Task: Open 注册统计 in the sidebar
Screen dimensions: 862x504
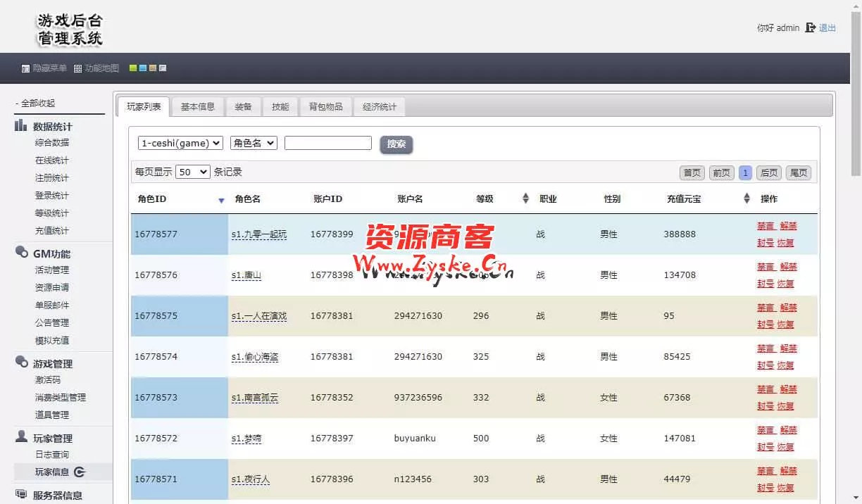Action: click(52, 178)
